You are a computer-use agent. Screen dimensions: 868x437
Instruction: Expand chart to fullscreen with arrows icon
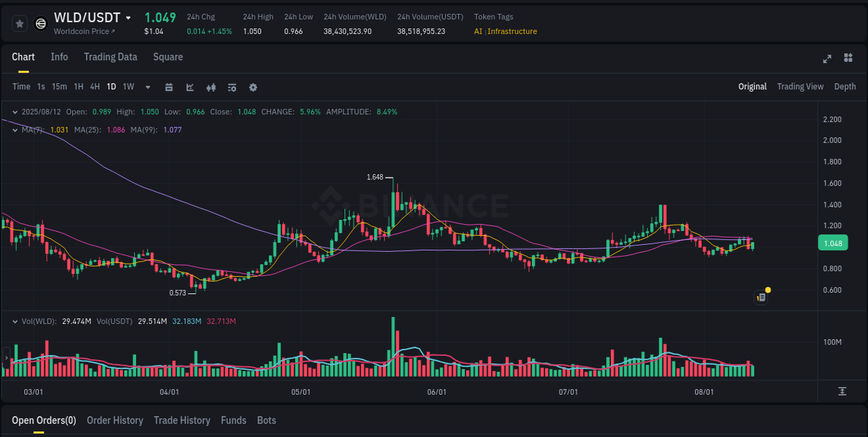point(826,59)
